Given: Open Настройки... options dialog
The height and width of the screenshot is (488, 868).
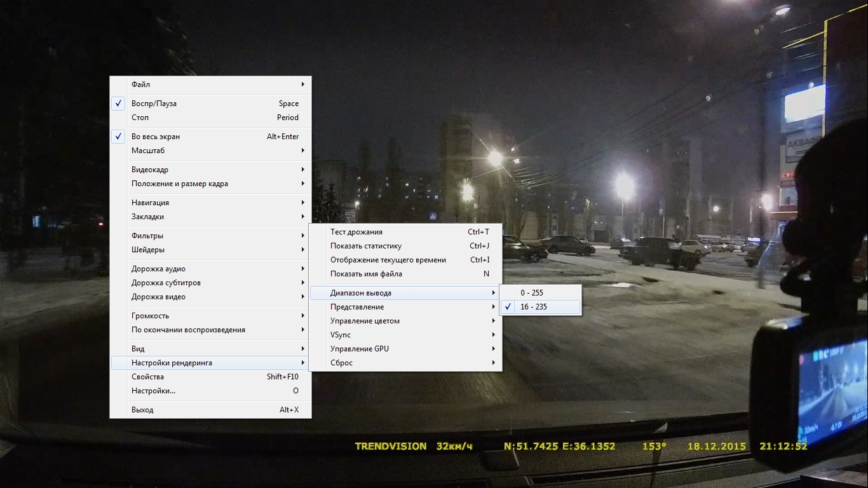Looking at the screenshot, I should (153, 391).
